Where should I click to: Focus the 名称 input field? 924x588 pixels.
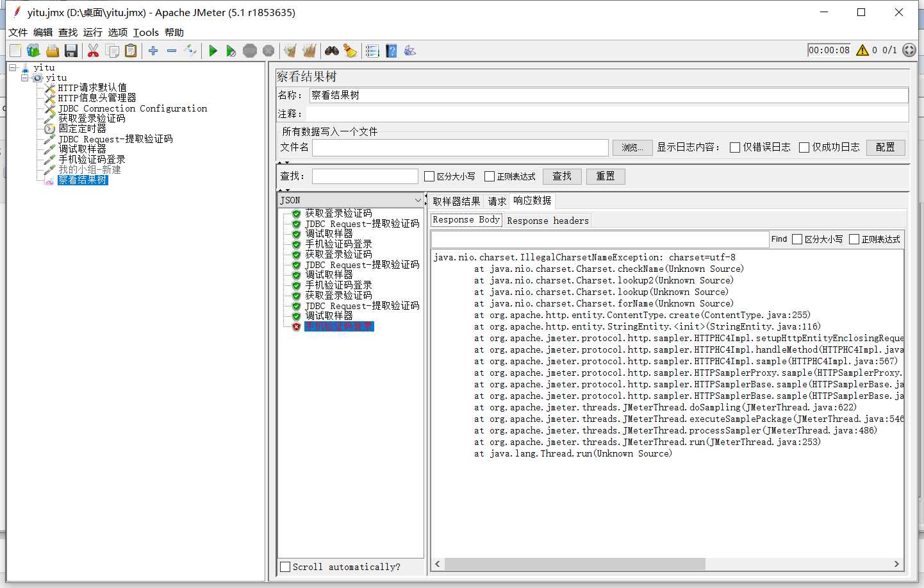(x=609, y=96)
